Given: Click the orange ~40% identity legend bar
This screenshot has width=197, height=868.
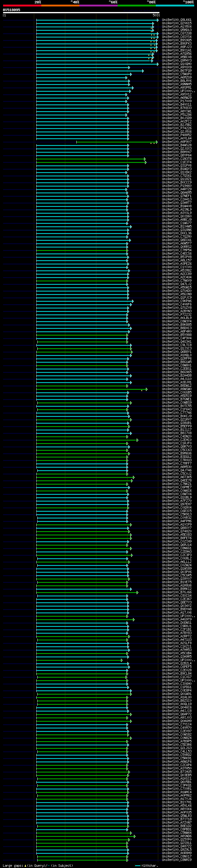Looking at the screenshot, I should 60,6.
